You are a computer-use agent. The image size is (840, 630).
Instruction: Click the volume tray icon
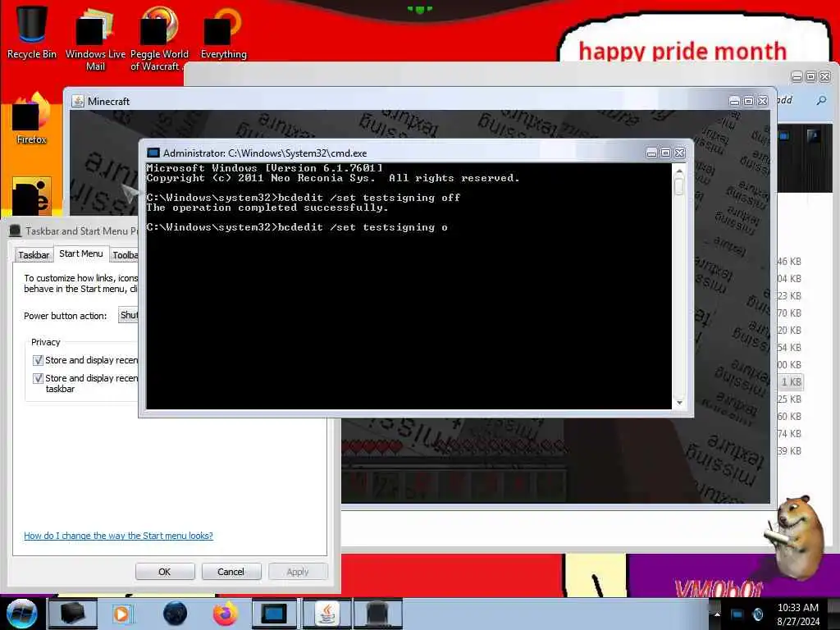757,614
